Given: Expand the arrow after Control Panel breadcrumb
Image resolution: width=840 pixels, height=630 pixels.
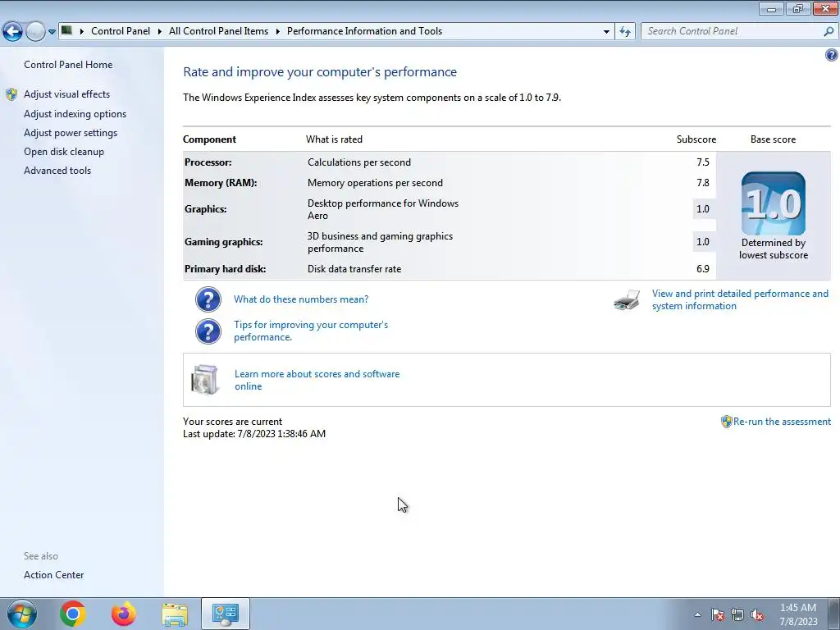Looking at the screenshot, I should click(x=160, y=31).
